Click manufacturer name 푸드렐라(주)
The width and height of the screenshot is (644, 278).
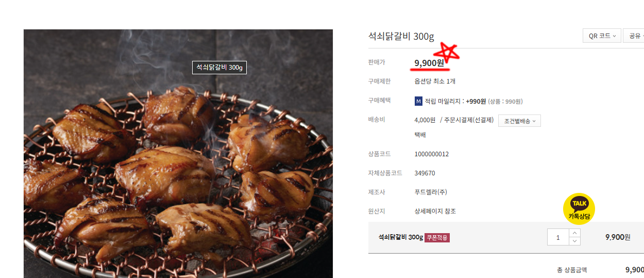431,192
